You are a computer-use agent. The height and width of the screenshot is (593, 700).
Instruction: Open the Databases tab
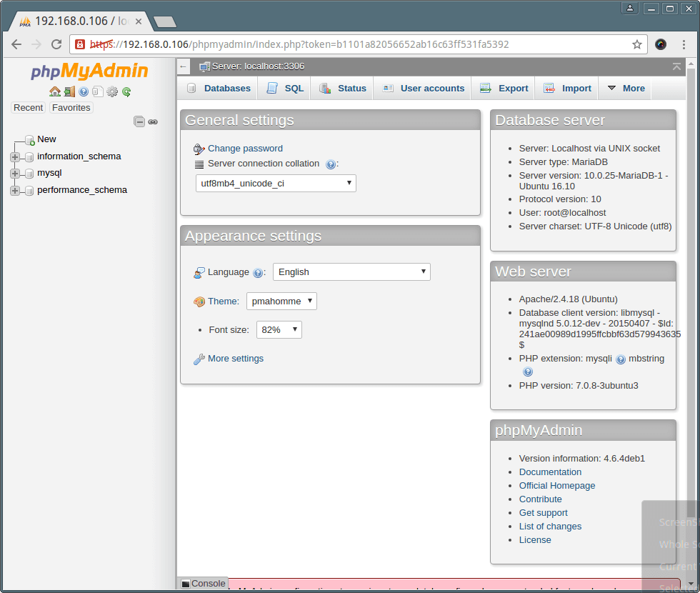pos(219,88)
